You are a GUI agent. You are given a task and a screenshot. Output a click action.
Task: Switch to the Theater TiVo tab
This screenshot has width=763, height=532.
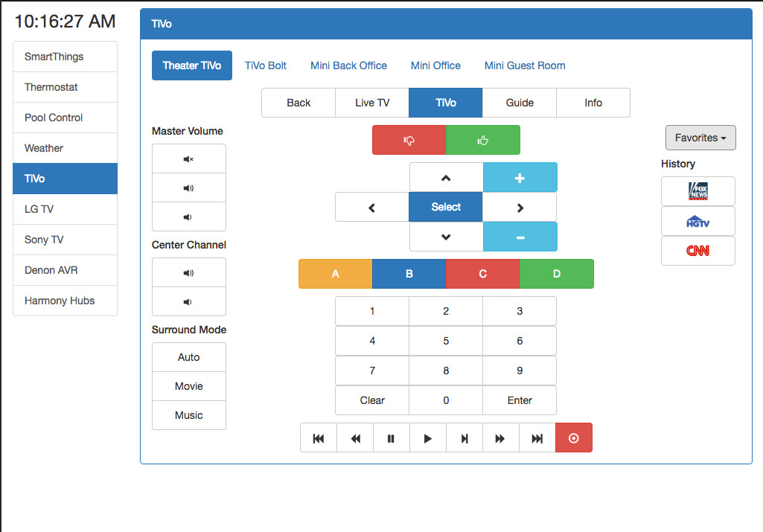(x=192, y=65)
